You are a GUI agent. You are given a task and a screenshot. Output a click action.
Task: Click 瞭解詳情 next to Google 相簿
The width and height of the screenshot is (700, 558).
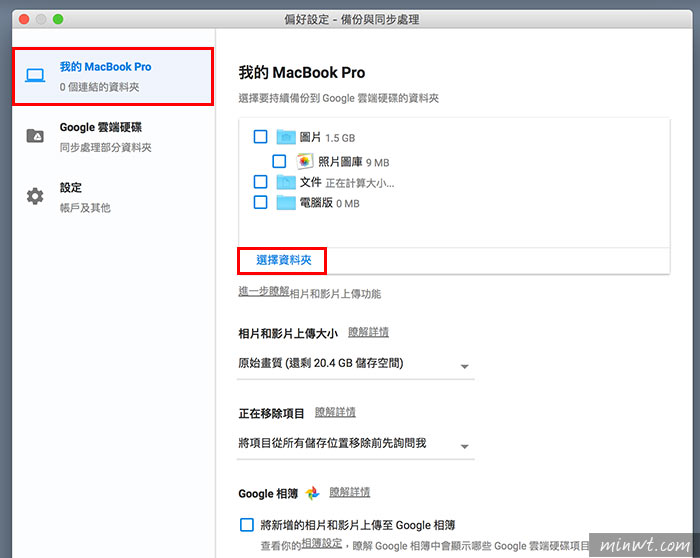point(350,492)
